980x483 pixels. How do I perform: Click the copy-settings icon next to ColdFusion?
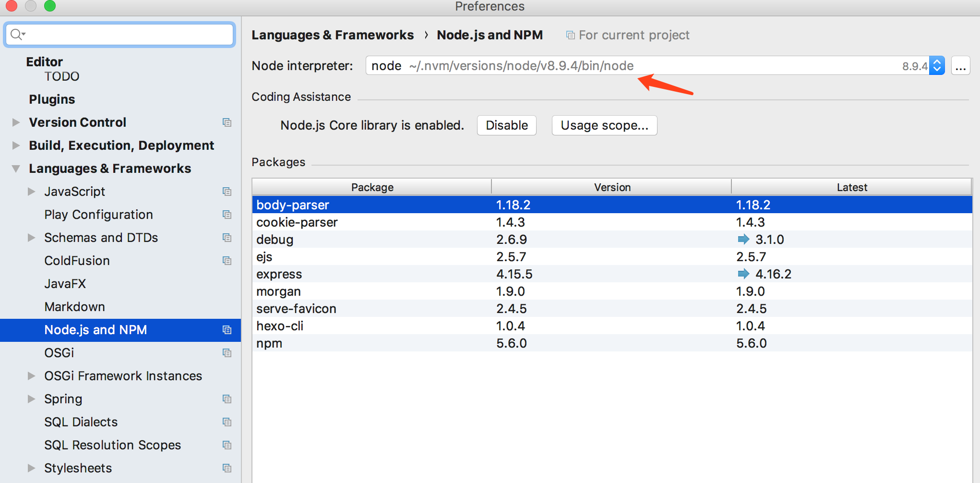(227, 261)
